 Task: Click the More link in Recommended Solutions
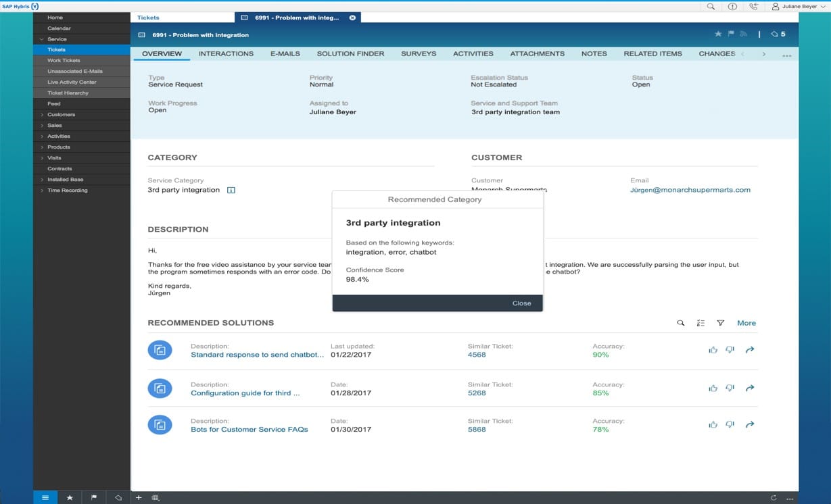(x=746, y=323)
